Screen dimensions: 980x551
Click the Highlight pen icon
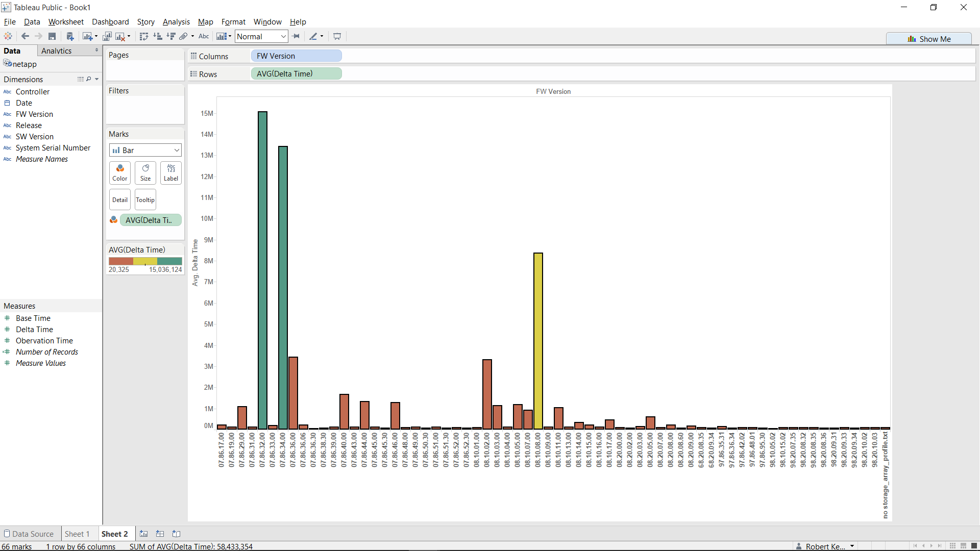pyautogui.click(x=313, y=36)
